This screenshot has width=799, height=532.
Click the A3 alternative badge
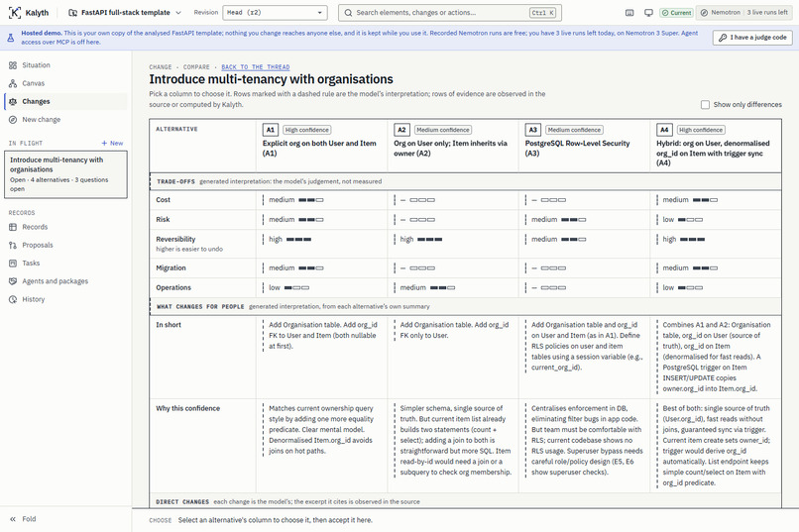click(533, 130)
